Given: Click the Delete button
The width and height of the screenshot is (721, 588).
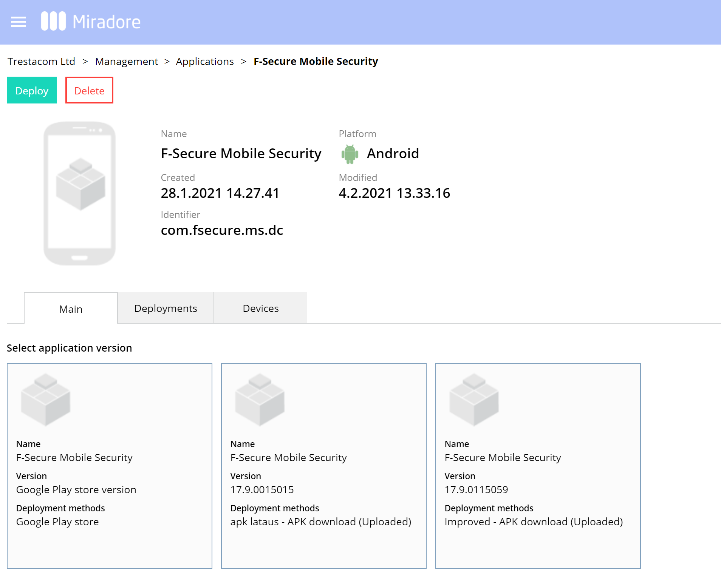Looking at the screenshot, I should point(89,90).
